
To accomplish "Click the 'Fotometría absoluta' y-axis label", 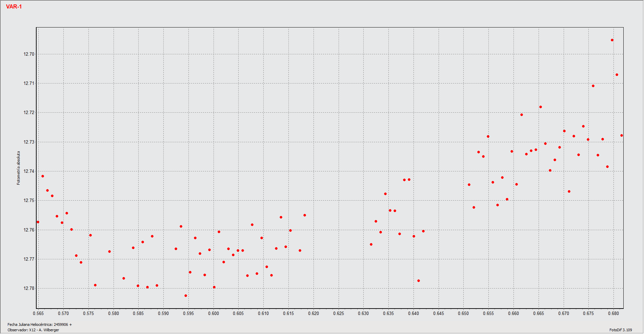I will pos(19,168).
